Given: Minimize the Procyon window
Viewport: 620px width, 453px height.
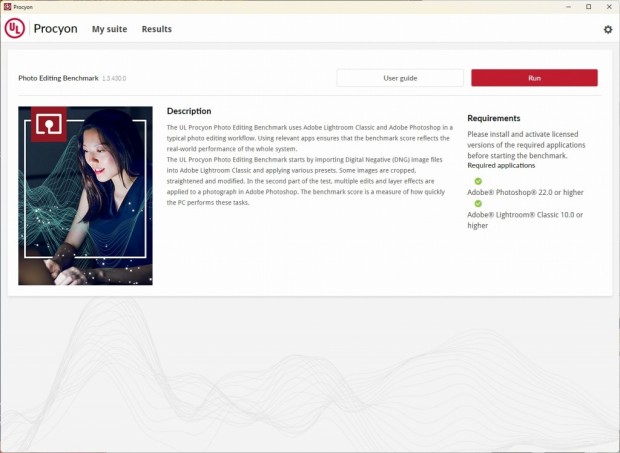Looking at the screenshot, I should coord(569,7).
